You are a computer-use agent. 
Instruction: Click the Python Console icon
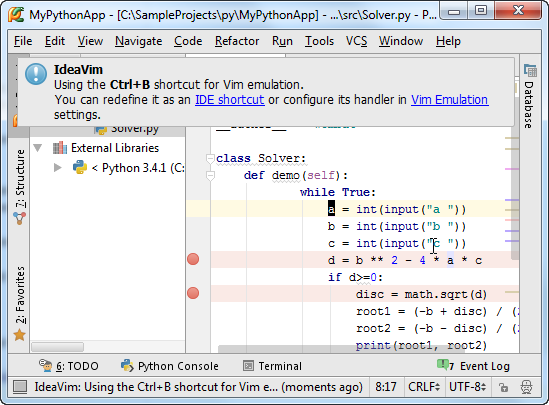pos(127,365)
